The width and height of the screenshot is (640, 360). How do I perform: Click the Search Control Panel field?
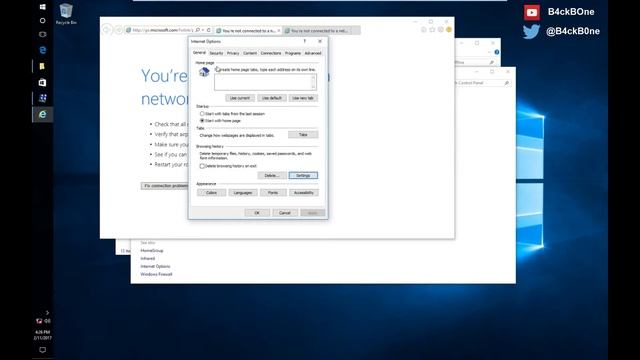tap(482, 83)
